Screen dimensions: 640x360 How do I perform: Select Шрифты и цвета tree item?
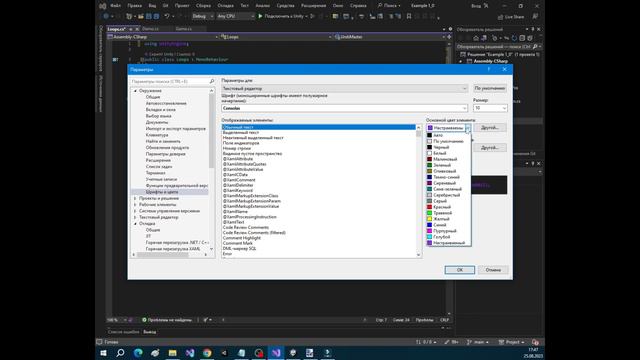[162, 192]
